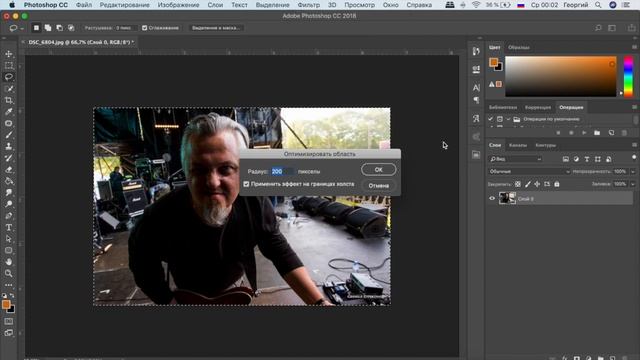Click the Subtract from Selection mode icon

click(x=60, y=28)
